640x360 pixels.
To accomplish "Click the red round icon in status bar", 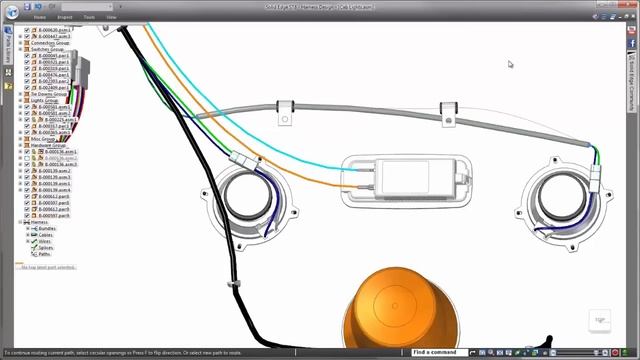I will pyautogui.click(x=615, y=353).
